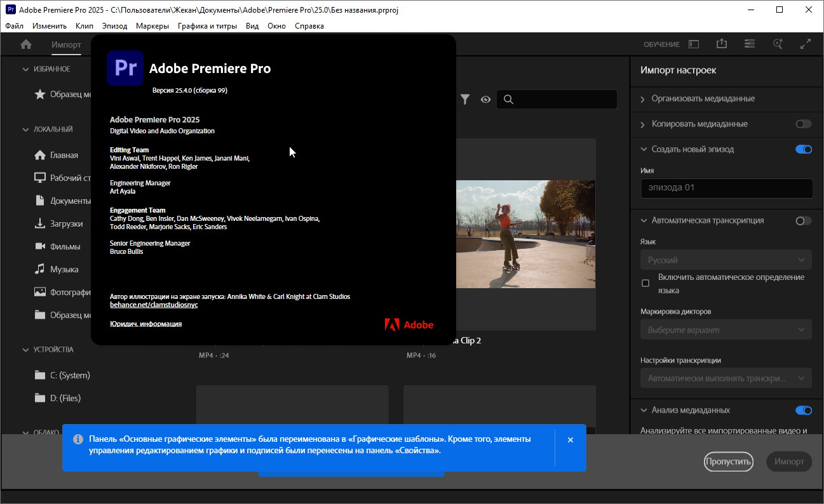Viewport: 824px width, 504px height.
Task: Open drive C: (System)
Action: pyautogui.click(x=62, y=375)
